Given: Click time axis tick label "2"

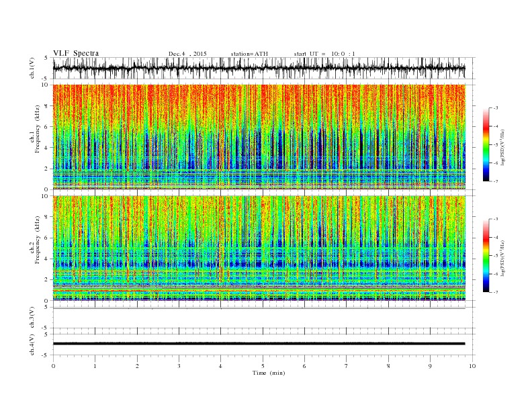Looking at the screenshot, I should point(137,366).
